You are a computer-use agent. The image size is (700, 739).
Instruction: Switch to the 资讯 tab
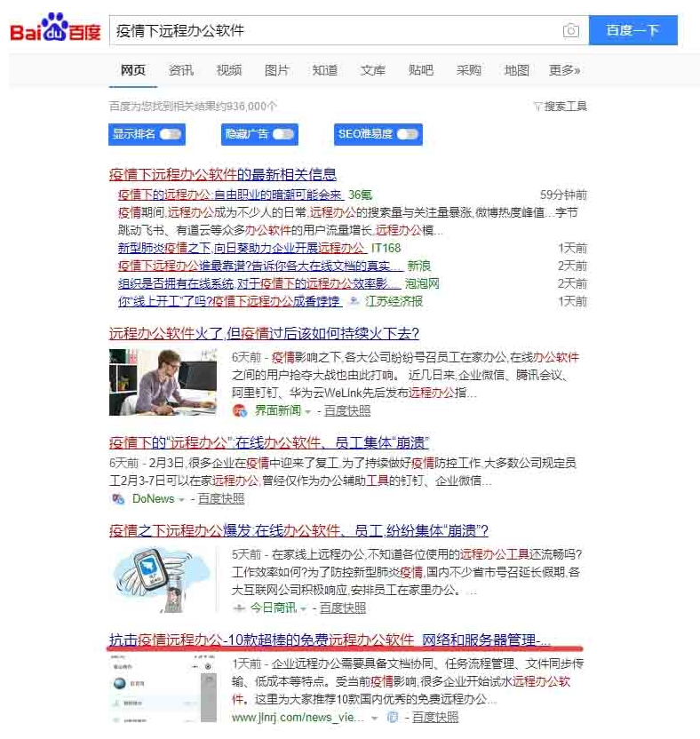pyautogui.click(x=180, y=70)
